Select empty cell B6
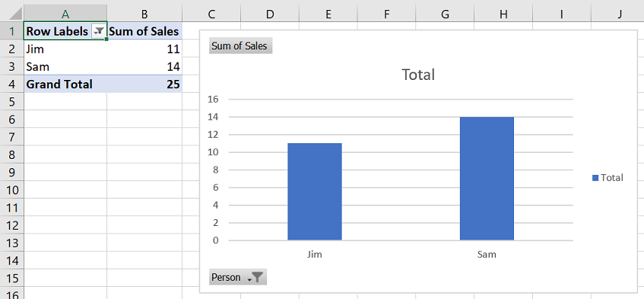Image resolution: width=644 pixels, height=299 pixels. click(144, 119)
